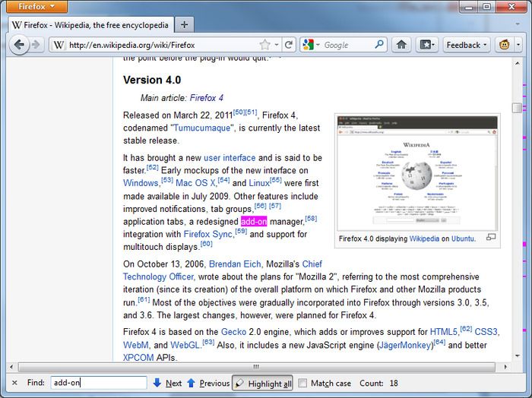Click the horizontal scrollbar right arrow

[x=505, y=367]
